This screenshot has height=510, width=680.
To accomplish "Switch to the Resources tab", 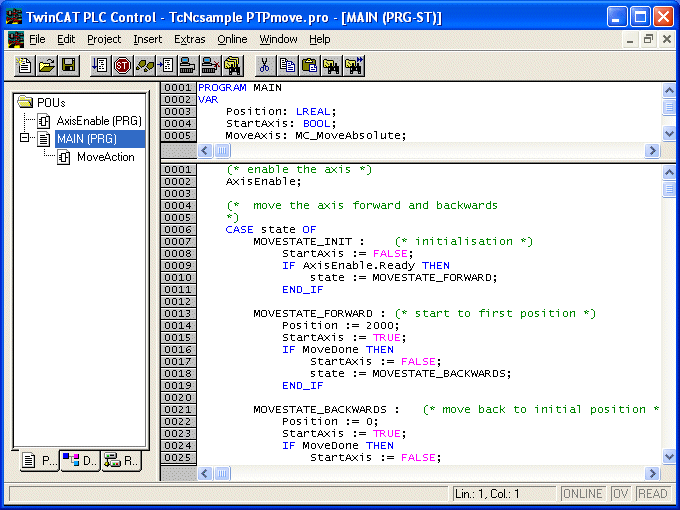I will 121,461.
